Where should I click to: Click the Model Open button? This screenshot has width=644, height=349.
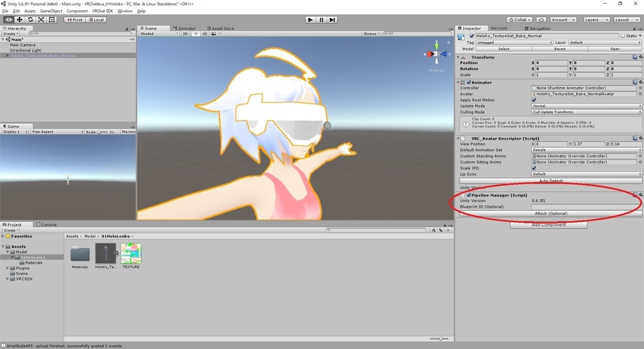615,49
